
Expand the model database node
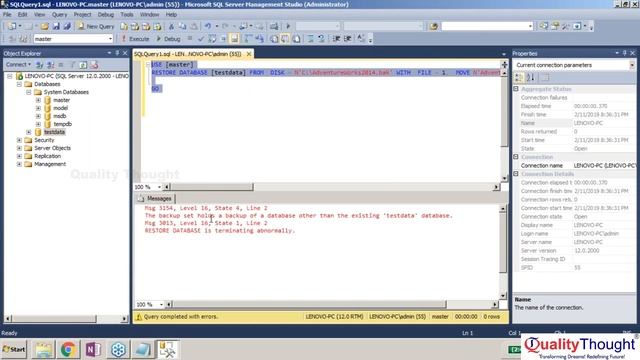tap(38, 108)
